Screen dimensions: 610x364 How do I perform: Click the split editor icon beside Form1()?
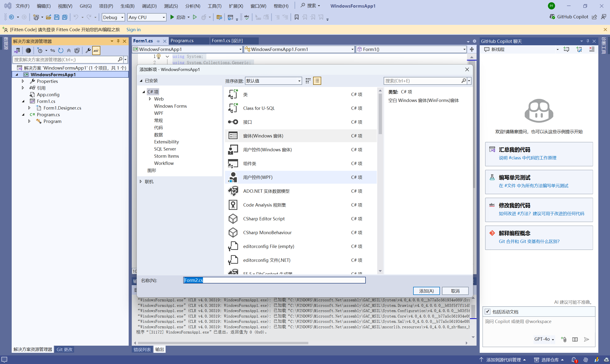pyautogui.click(x=472, y=49)
